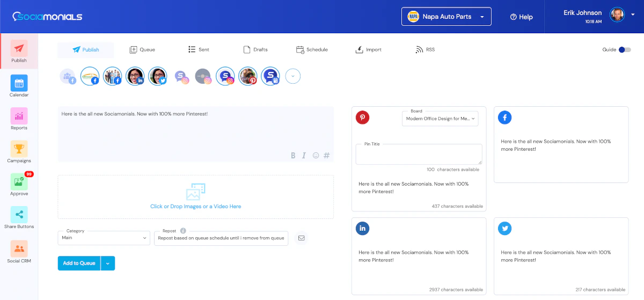The height and width of the screenshot is (300, 644).
Task: Toggle the faded S-logo Instagram account
Action: pyautogui.click(x=181, y=76)
